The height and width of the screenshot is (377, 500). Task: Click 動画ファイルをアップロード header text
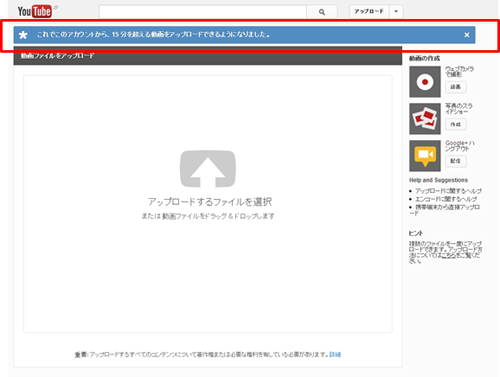click(x=57, y=56)
